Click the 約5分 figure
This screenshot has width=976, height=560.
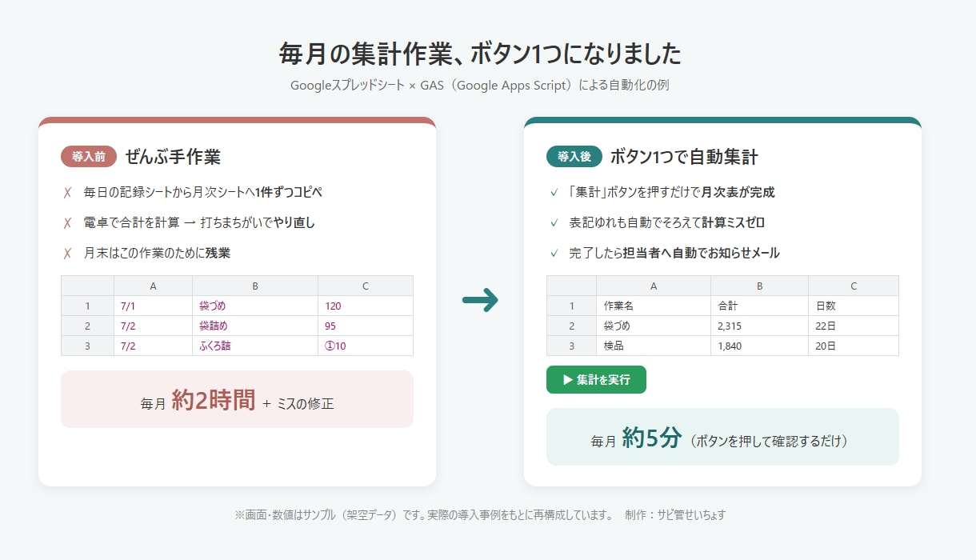point(652,438)
